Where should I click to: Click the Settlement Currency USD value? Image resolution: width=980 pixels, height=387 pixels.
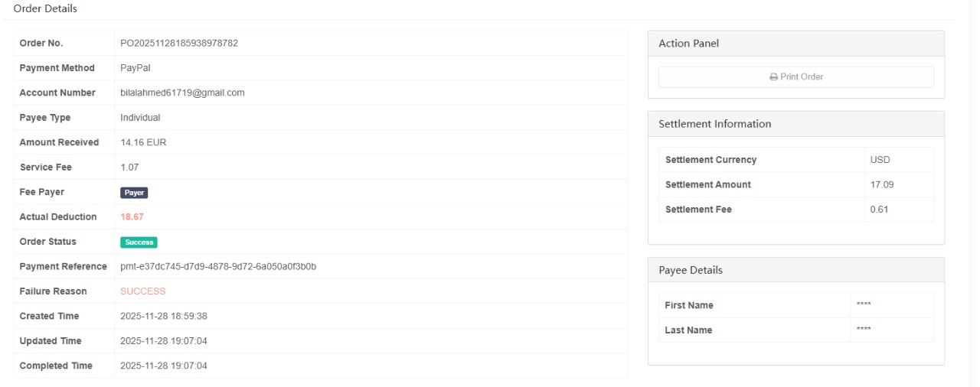880,160
